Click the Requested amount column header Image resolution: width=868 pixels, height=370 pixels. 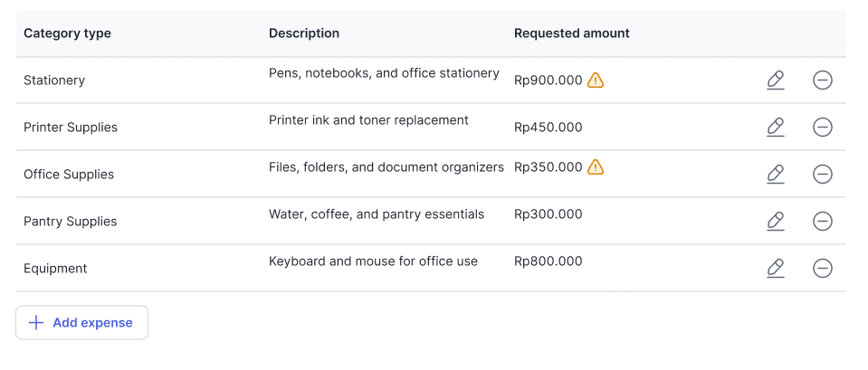coord(571,33)
